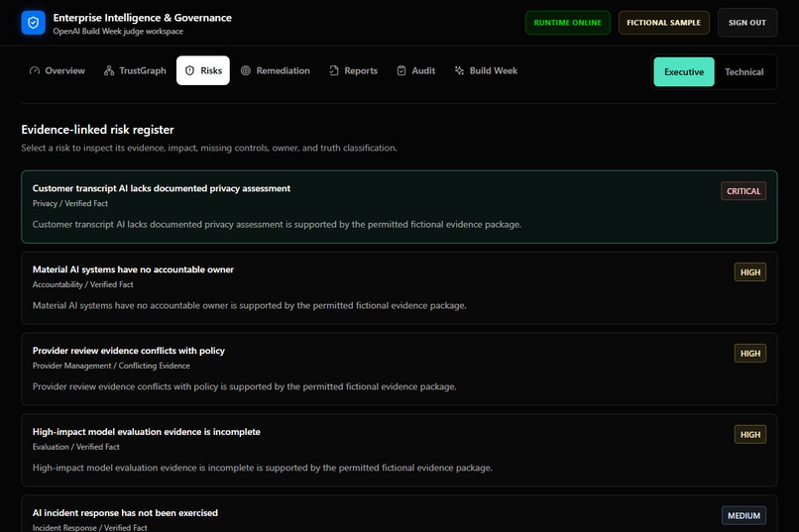The height and width of the screenshot is (532, 799).
Task: Click the 'Select a risk to inspect' instruction
Action: 209,149
